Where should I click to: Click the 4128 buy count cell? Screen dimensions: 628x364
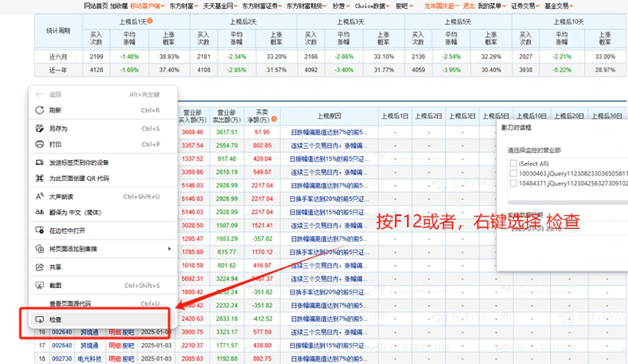(x=96, y=70)
